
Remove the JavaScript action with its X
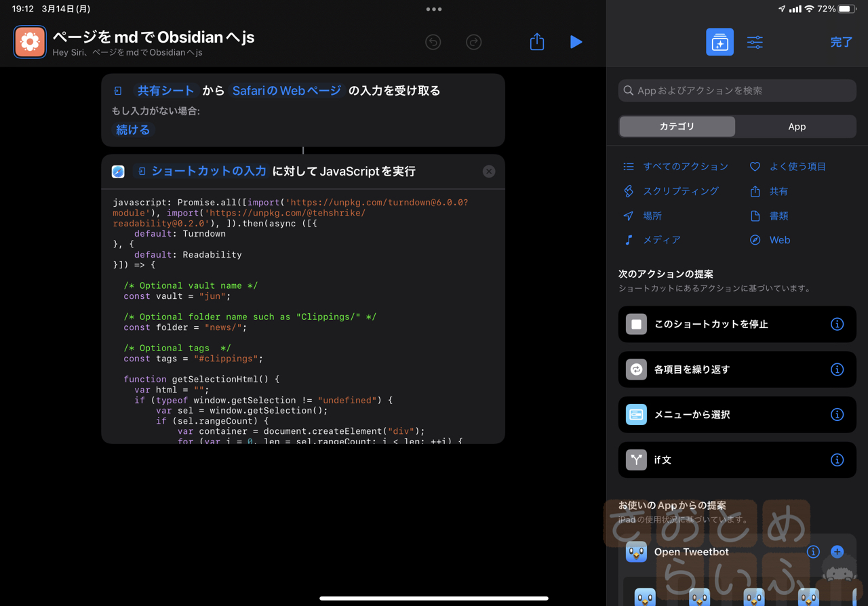489,171
